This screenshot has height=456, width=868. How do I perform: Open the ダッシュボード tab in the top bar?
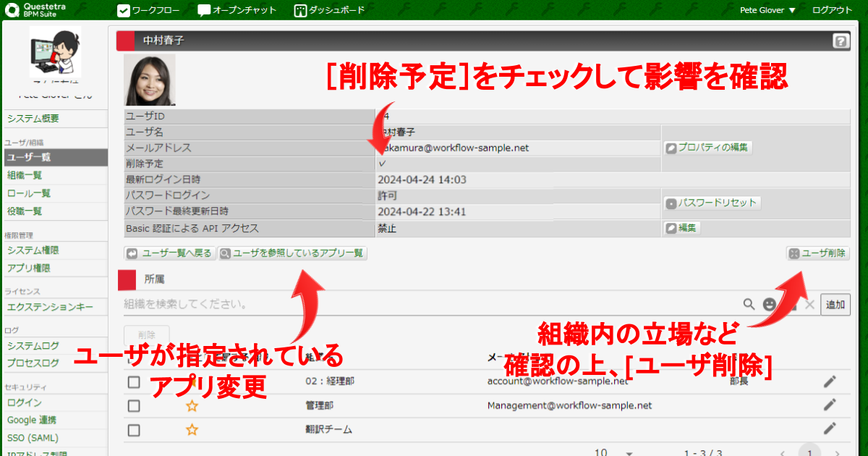[329, 10]
